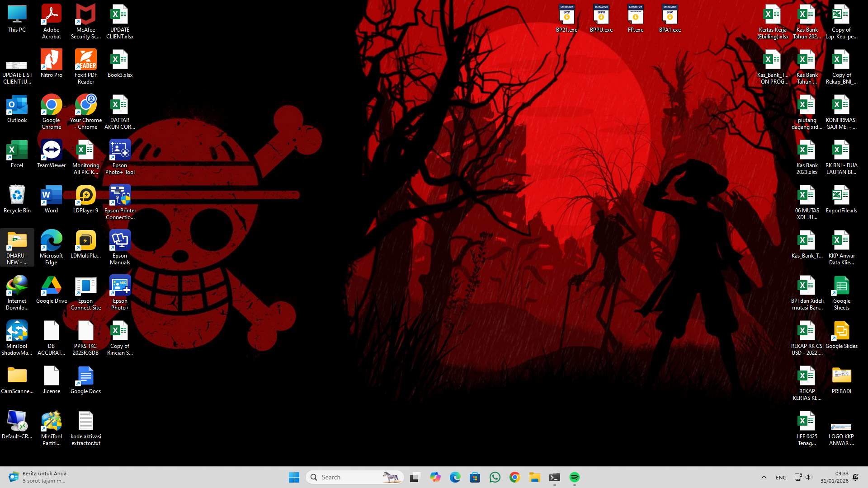
Task: Click inside the taskbar Search field
Action: 355,477
